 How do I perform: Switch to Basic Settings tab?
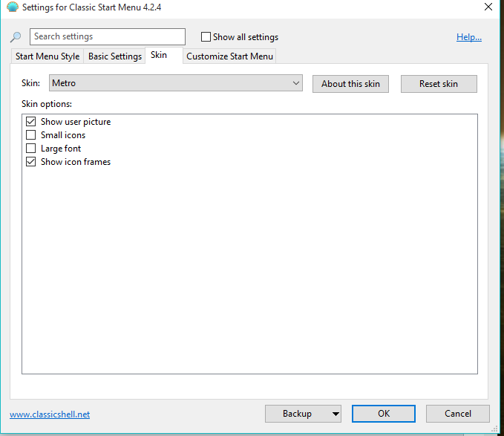115,56
